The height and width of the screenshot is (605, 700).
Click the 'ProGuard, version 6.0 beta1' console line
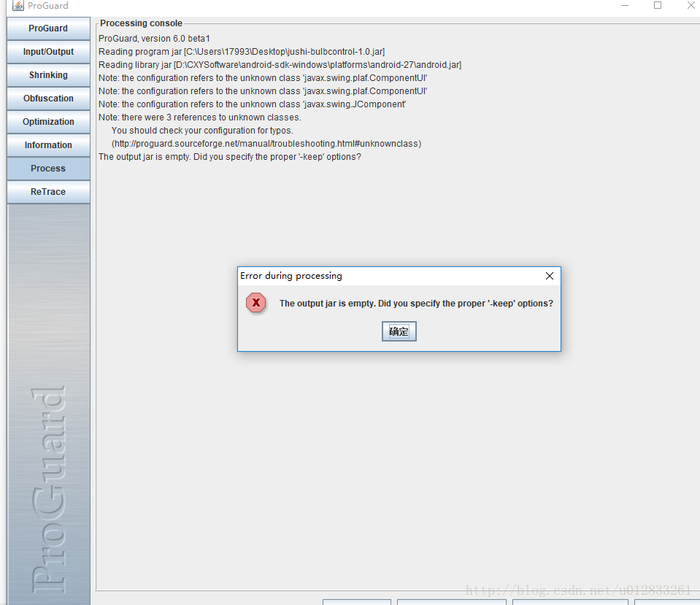pos(154,39)
